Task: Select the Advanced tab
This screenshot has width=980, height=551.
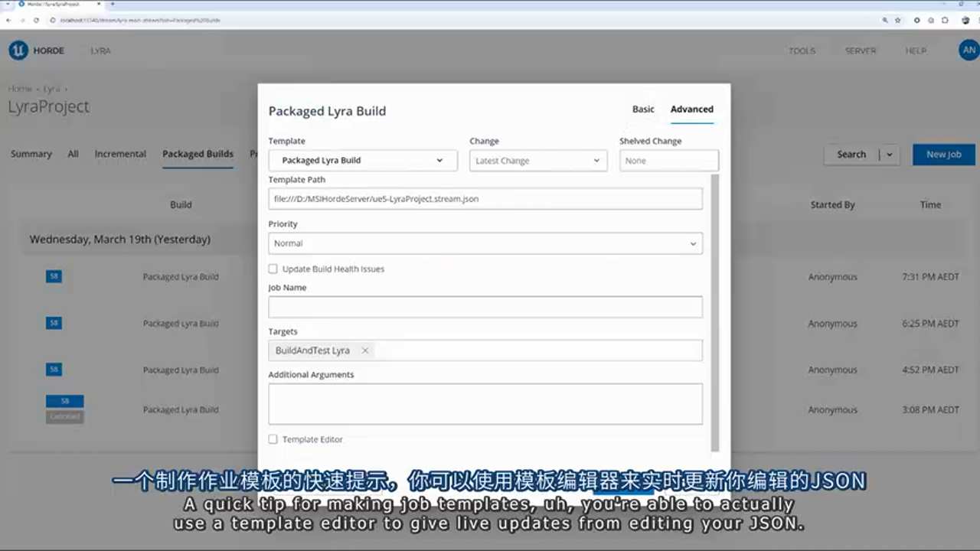Action: (691, 109)
